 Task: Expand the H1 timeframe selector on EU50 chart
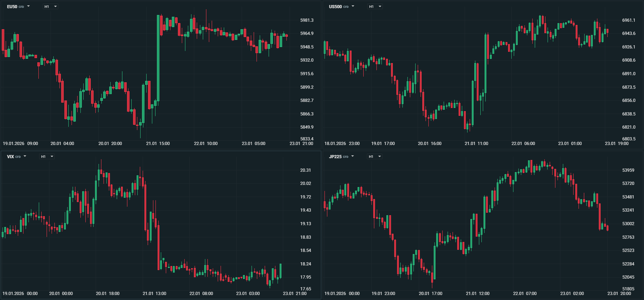51,6
